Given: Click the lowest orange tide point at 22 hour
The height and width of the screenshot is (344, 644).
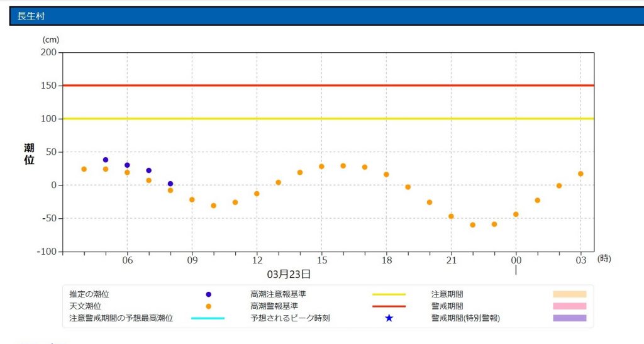Looking at the screenshot, I should 472,225.
